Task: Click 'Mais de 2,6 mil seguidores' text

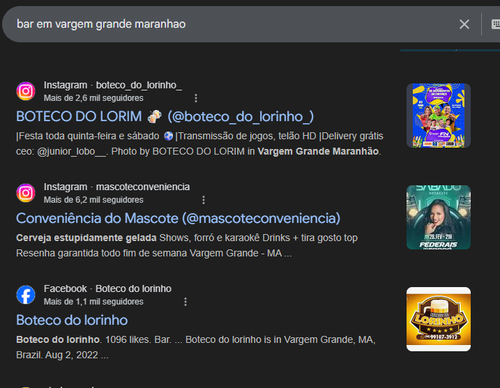Action: click(93, 98)
